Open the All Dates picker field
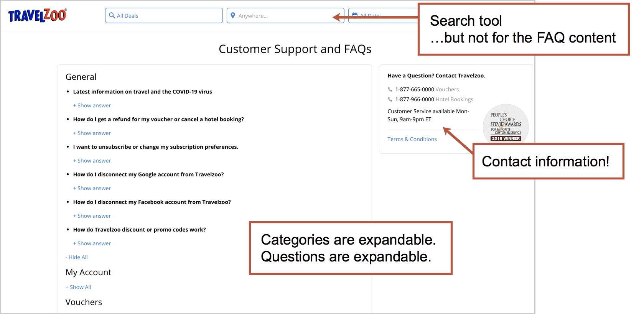The height and width of the screenshot is (314, 644). point(383,15)
